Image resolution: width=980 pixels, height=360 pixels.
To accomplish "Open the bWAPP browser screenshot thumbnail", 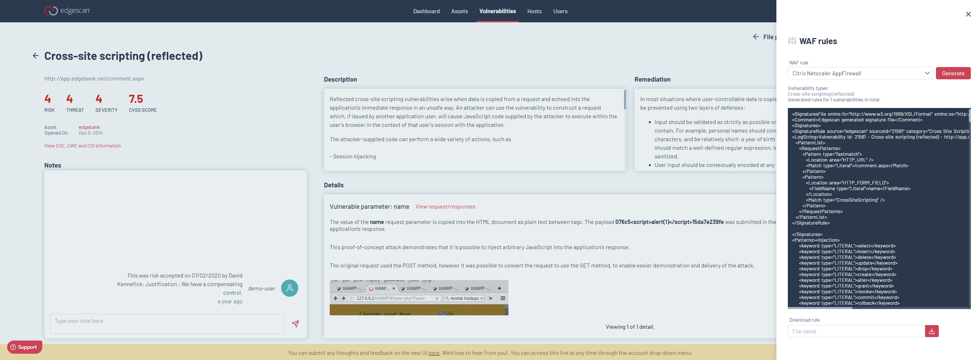I will point(418,298).
